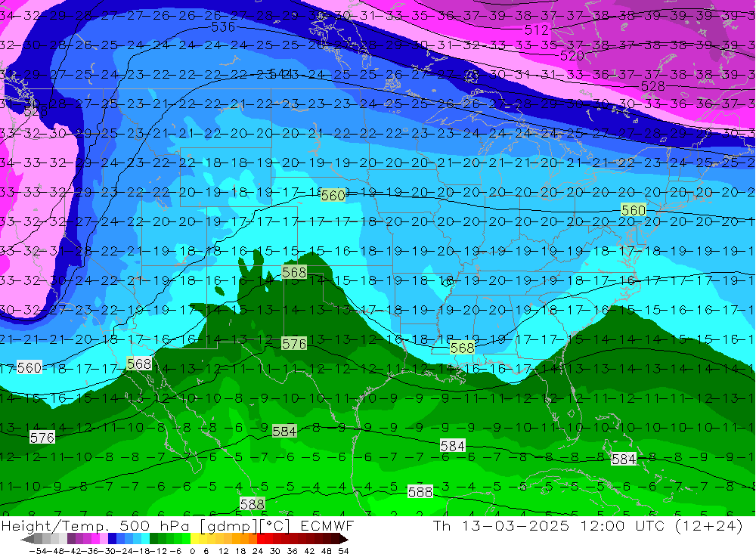Click the green-highlighted 588 contour label
Screen dimensions: 756x554
click(253, 504)
